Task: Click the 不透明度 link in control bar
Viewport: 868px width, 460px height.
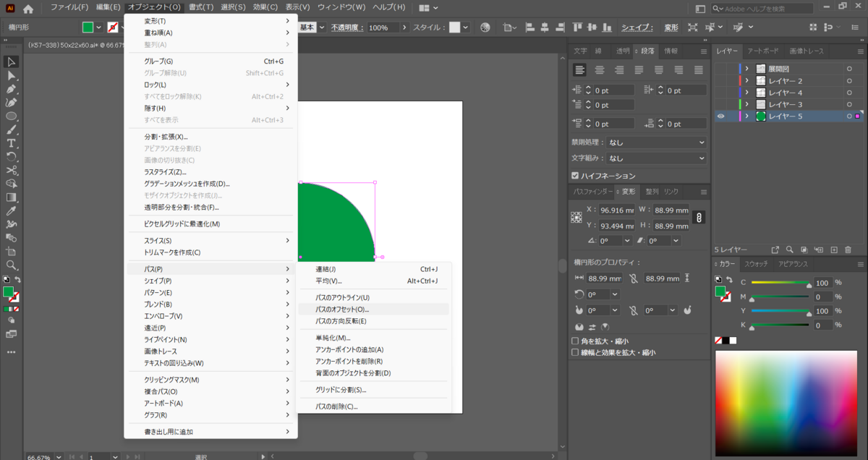Action: 347,27
